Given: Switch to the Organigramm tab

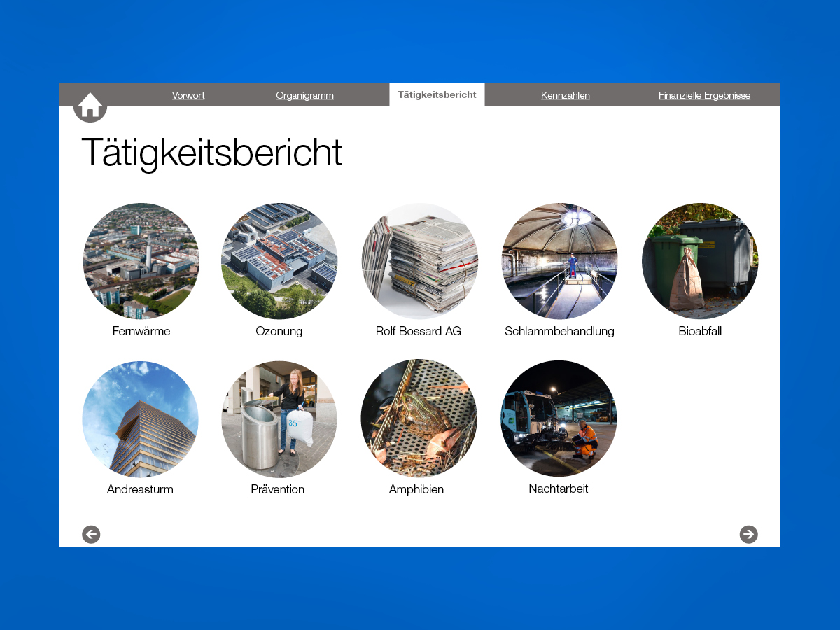Looking at the screenshot, I should point(304,95).
